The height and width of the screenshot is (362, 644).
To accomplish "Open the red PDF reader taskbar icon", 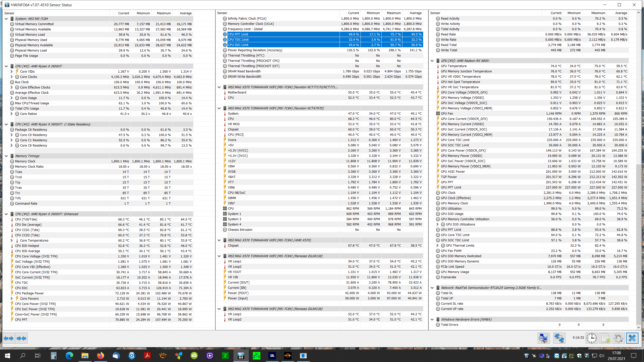I will 147,355.
